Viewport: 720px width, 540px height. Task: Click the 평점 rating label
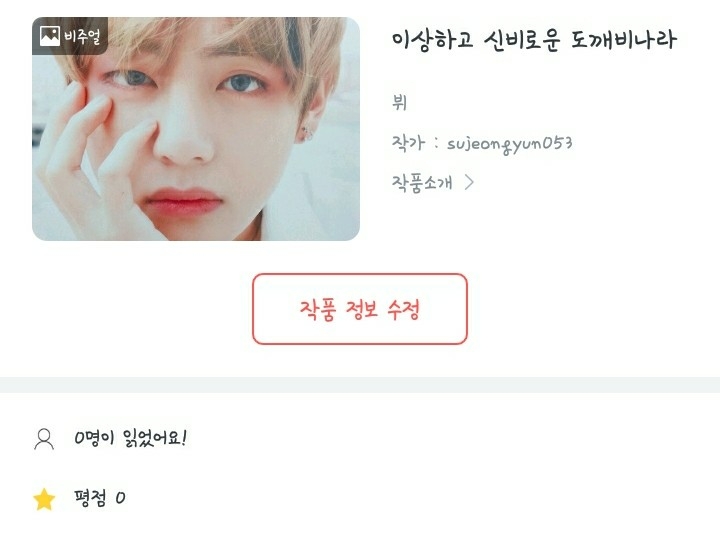click(90, 498)
